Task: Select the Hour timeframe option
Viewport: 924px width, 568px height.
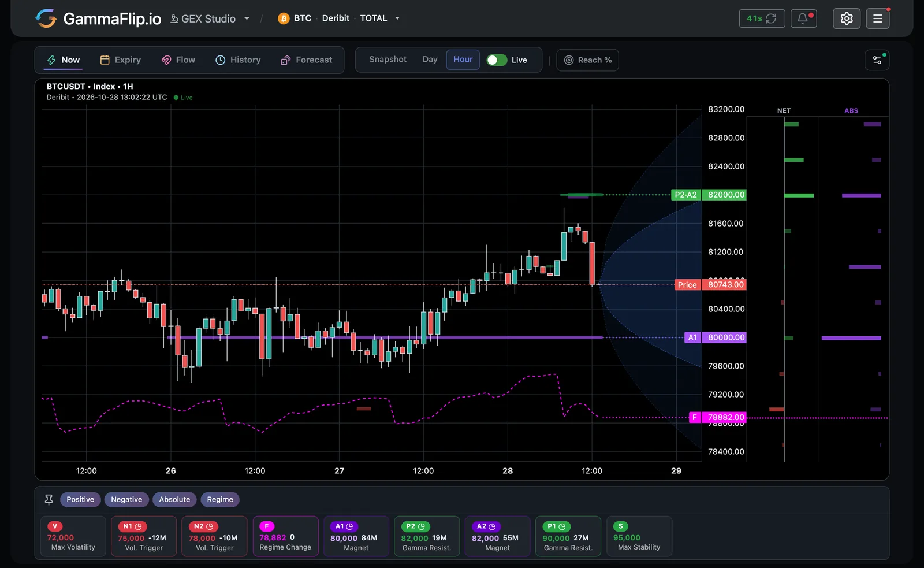Action: 463,60
